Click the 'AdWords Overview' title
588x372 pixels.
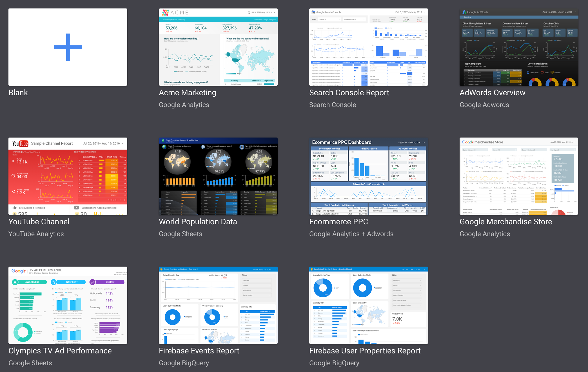click(493, 93)
